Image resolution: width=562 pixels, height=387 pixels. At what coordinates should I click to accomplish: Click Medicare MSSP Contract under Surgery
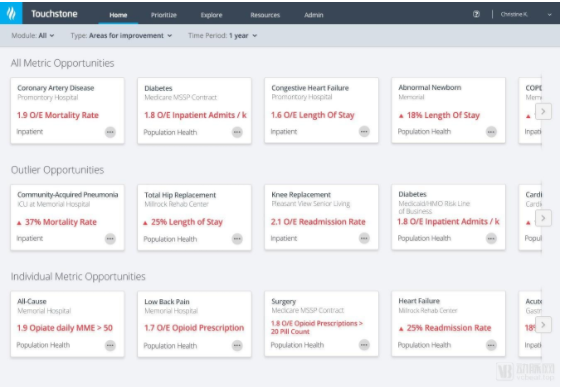click(308, 310)
